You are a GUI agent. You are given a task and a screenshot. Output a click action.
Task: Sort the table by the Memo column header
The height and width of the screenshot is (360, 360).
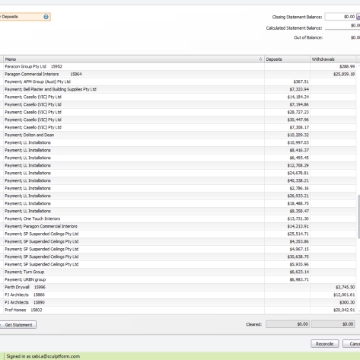[134, 59]
